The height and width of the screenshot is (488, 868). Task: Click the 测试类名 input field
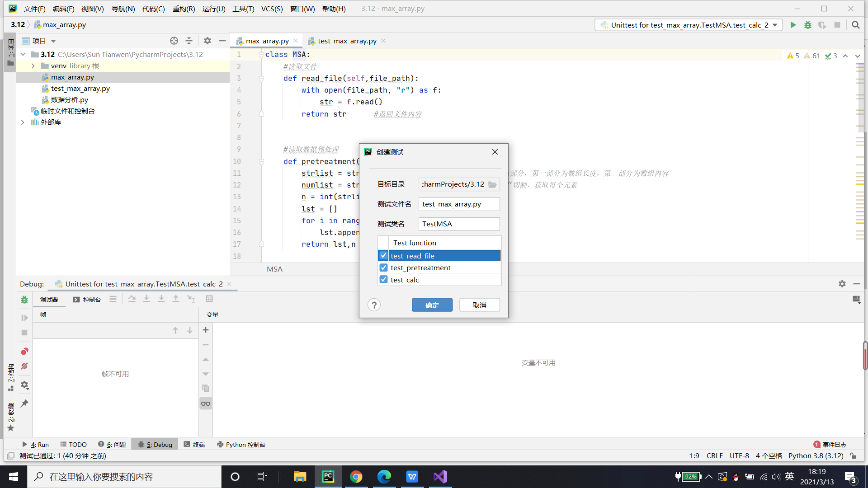tap(459, 224)
